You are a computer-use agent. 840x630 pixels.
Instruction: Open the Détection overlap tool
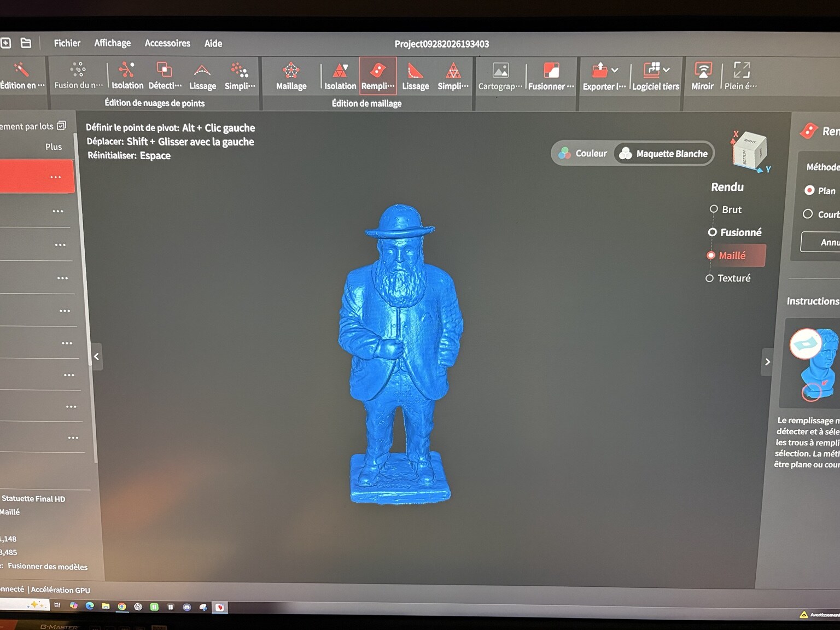165,75
